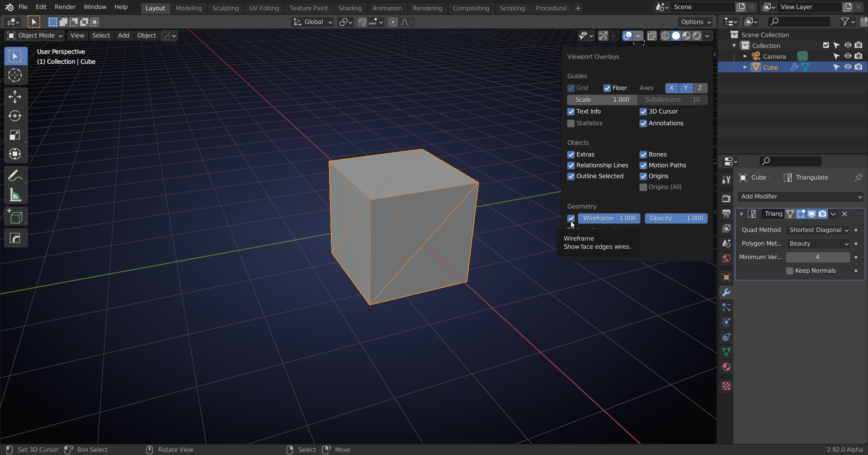This screenshot has width=868, height=455.
Task: Click the Opacity slider in Geometry section
Action: [x=676, y=218]
